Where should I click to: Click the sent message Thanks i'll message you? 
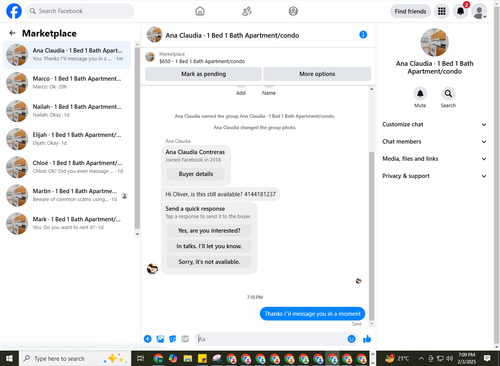(x=312, y=314)
